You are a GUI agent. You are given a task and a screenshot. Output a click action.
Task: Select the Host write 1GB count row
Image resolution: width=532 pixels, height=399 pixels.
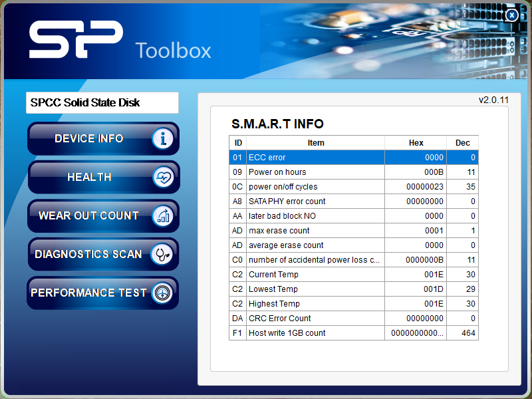[x=354, y=333]
